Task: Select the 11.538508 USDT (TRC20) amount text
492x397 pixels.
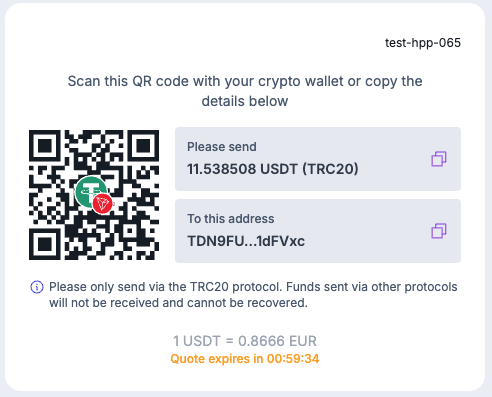Action: click(x=273, y=169)
